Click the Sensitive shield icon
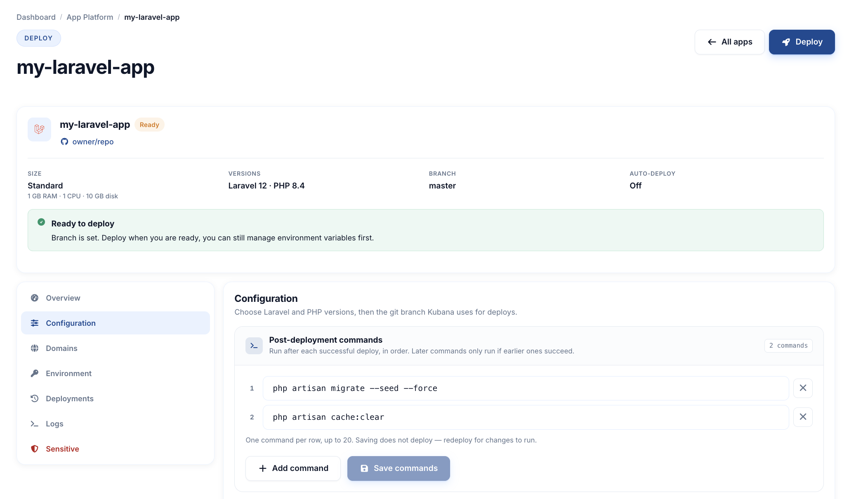This screenshot has height=499, width=868. point(35,449)
